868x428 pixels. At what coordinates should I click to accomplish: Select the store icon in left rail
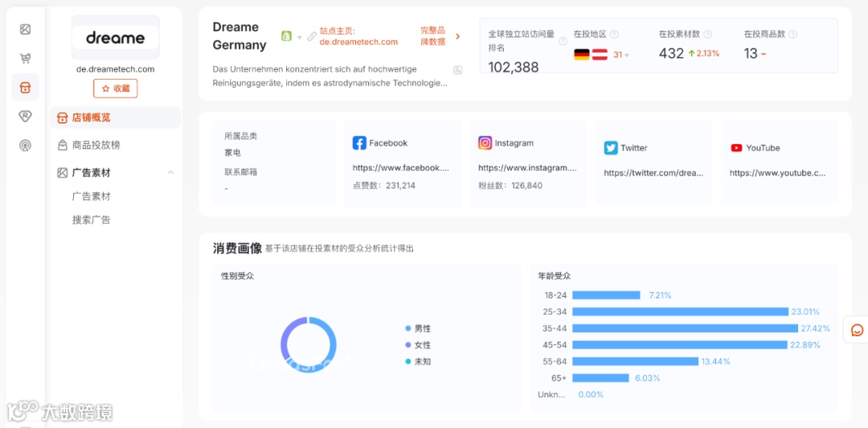click(25, 87)
